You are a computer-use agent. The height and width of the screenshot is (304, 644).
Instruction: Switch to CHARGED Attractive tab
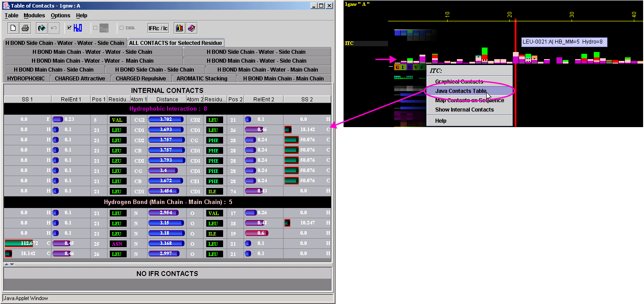tap(80, 79)
